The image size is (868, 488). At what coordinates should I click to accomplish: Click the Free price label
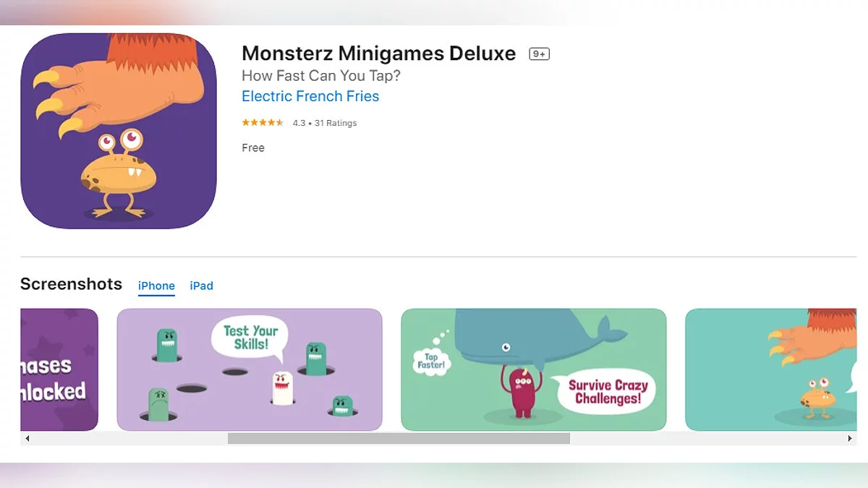253,147
